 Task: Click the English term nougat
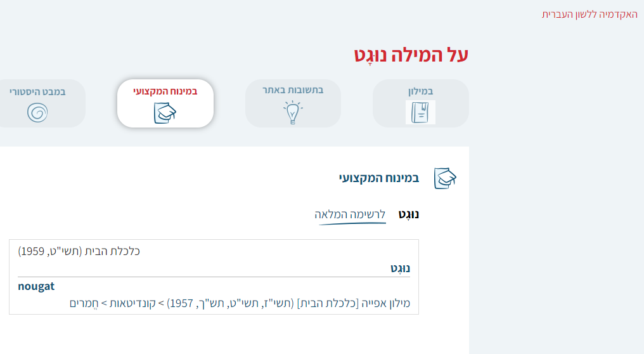(36, 286)
